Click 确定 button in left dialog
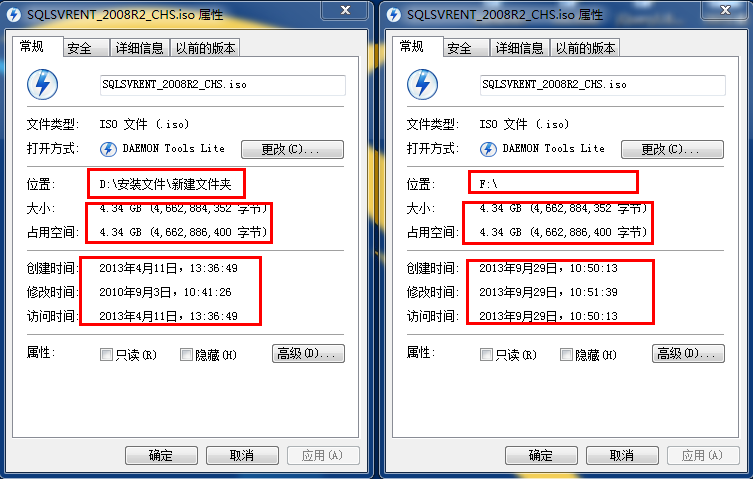The image size is (753, 479). coord(161,455)
